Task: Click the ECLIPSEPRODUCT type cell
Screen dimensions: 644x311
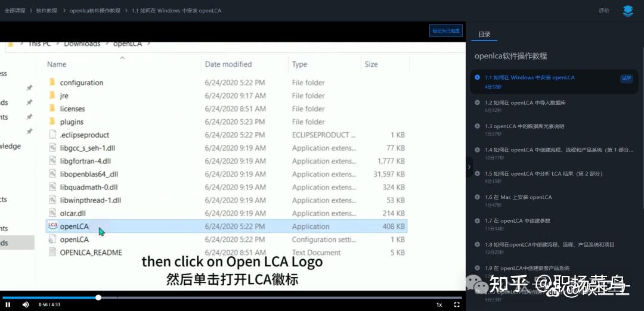Action: coord(324,135)
